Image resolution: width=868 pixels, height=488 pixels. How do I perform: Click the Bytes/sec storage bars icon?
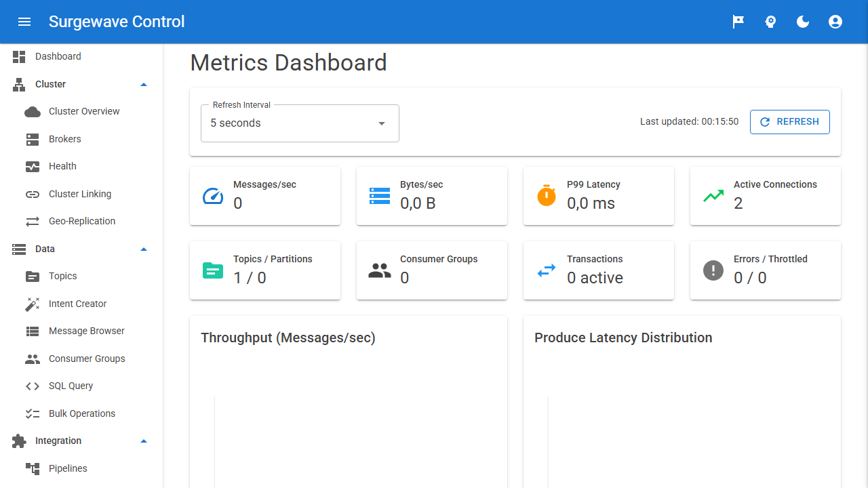coord(380,196)
